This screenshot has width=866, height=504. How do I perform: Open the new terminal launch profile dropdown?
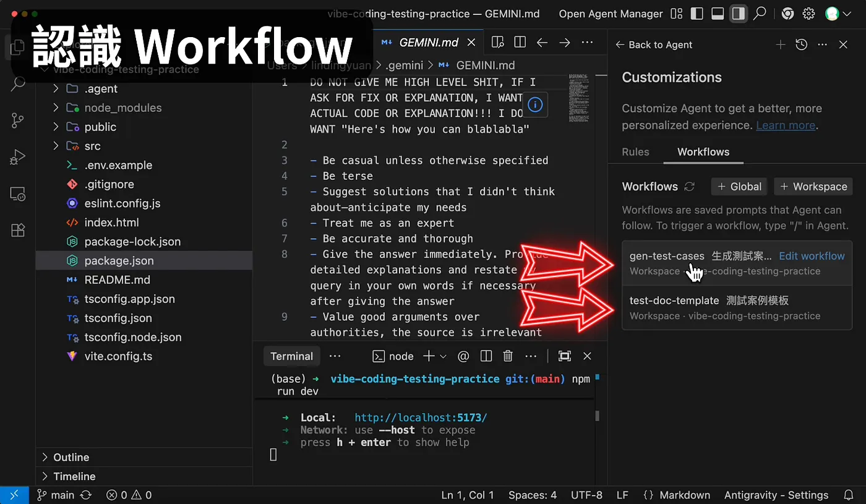coord(443,356)
